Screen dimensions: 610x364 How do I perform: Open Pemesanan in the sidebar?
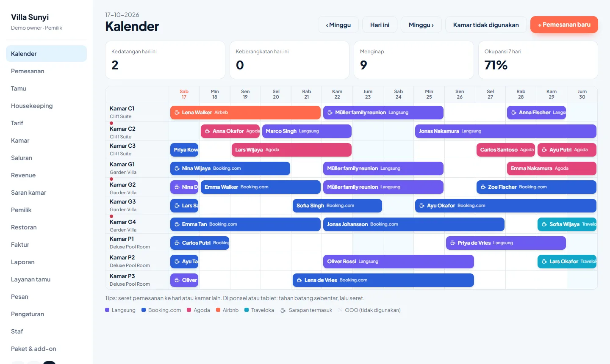pyautogui.click(x=46, y=71)
